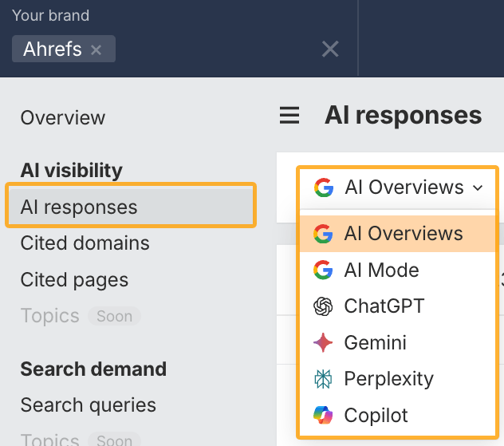Select ChatGPT from the platform list

coord(384,306)
